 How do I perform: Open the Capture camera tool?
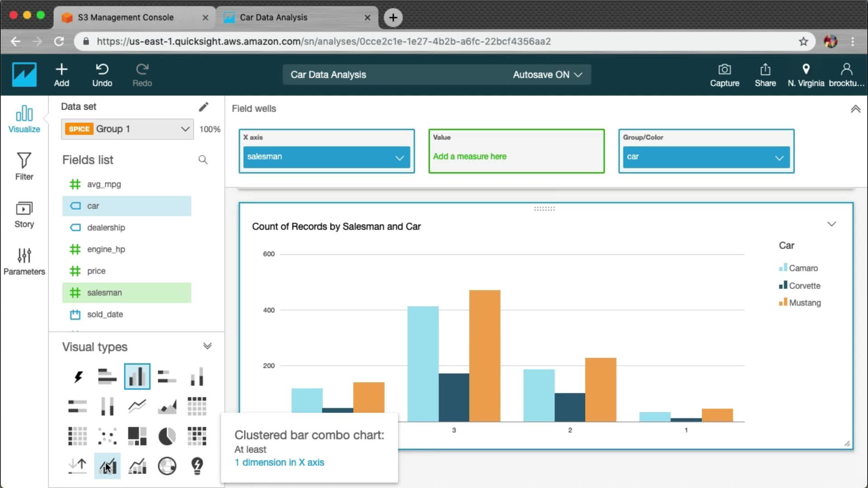tap(724, 75)
